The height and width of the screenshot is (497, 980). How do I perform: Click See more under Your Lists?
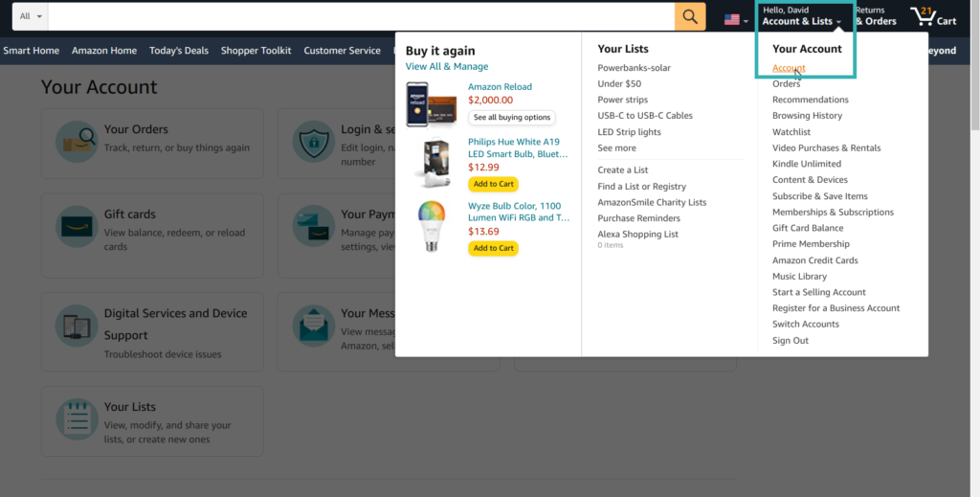pyautogui.click(x=617, y=148)
